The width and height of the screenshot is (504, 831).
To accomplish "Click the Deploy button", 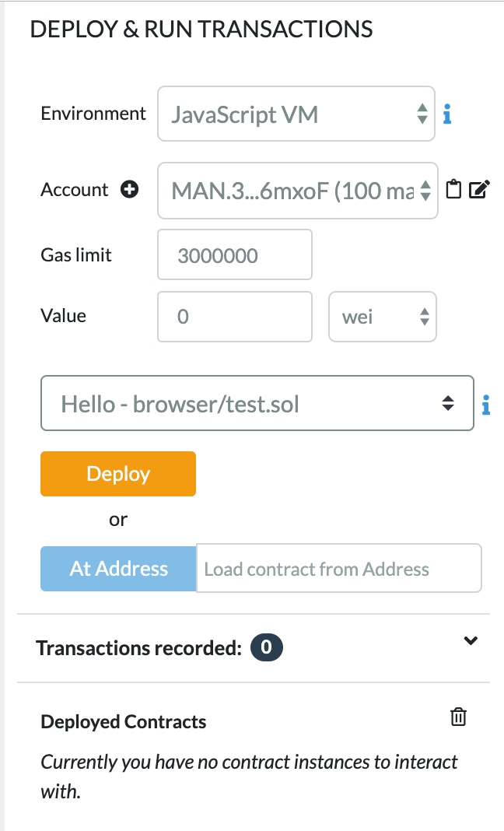I will pyautogui.click(x=117, y=473).
